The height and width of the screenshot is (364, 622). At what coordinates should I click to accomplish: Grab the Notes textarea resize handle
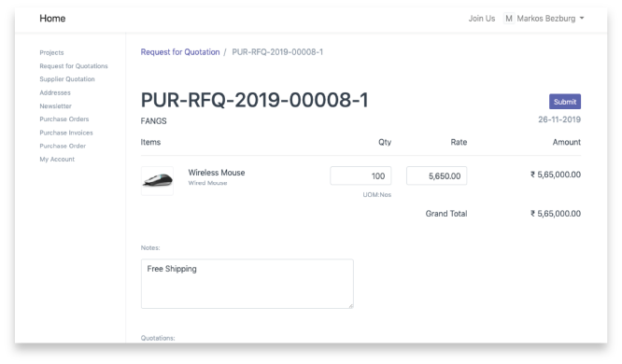click(x=350, y=306)
